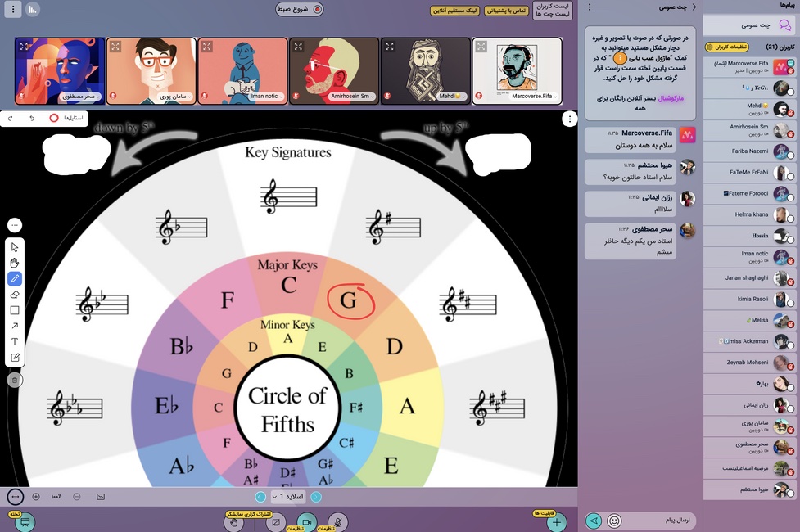Select the arrow drawing tool
Image resolution: width=800 pixels, height=532 pixels.
tap(15, 326)
